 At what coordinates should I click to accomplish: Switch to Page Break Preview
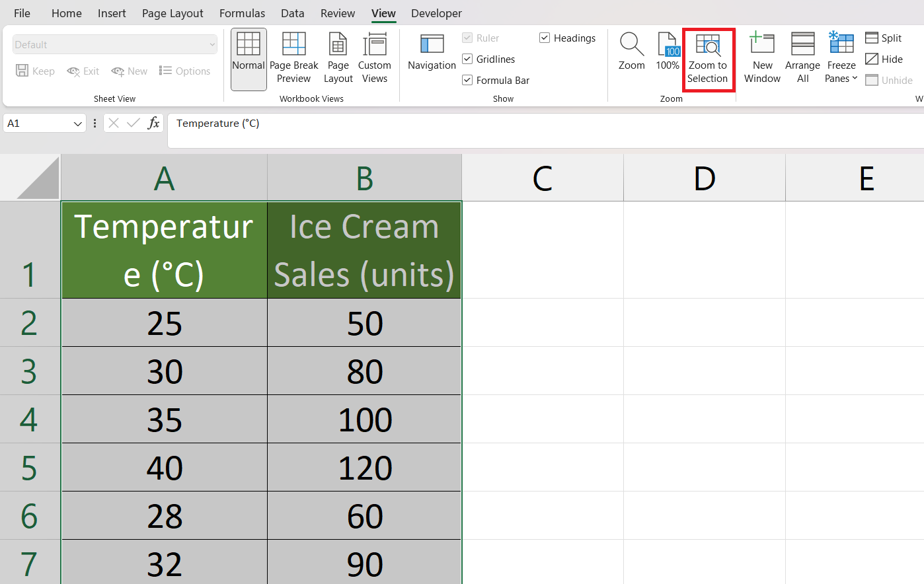(x=294, y=59)
